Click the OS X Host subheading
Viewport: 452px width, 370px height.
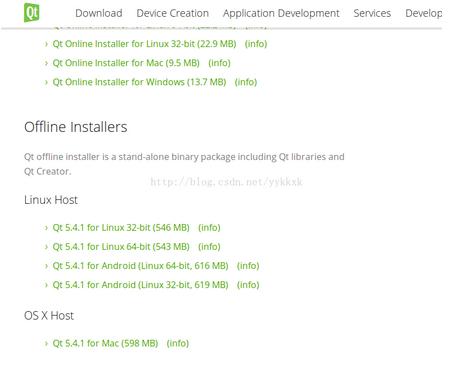[x=49, y=315]
